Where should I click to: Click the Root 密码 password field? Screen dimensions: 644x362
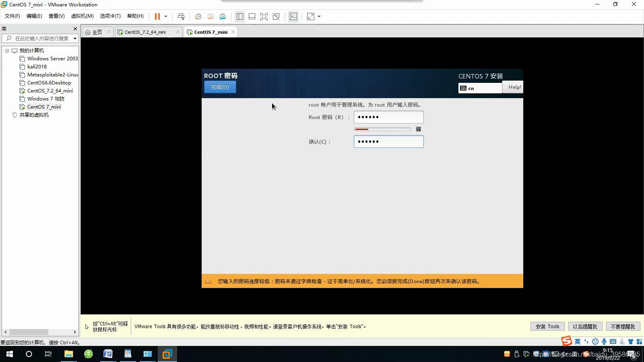[x=388, y=117]
